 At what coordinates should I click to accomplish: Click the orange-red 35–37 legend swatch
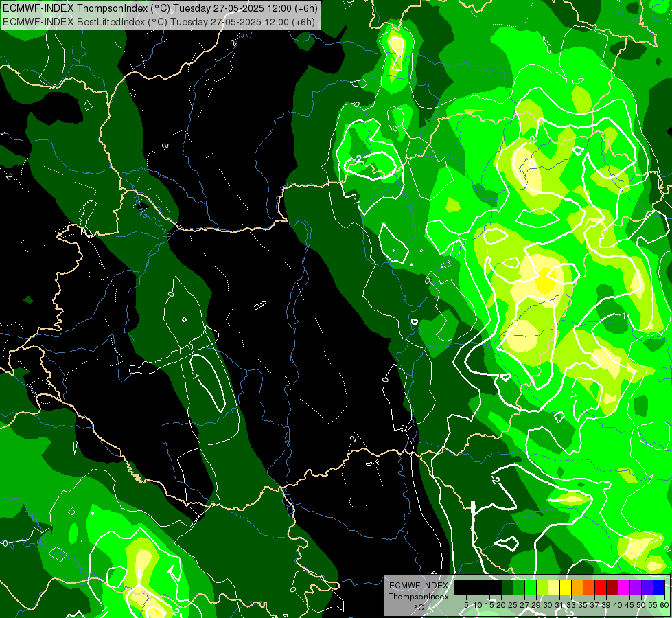tap(589, 587)
